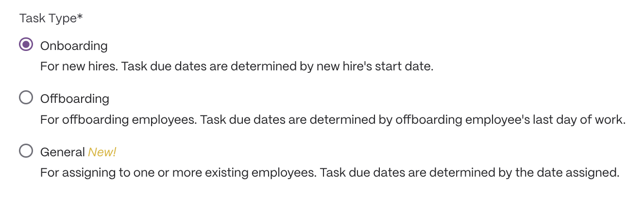Choose the task type for departing employees
Image resolution: width=644 pixels, height=198 pixels.
[x=26, y=98]
